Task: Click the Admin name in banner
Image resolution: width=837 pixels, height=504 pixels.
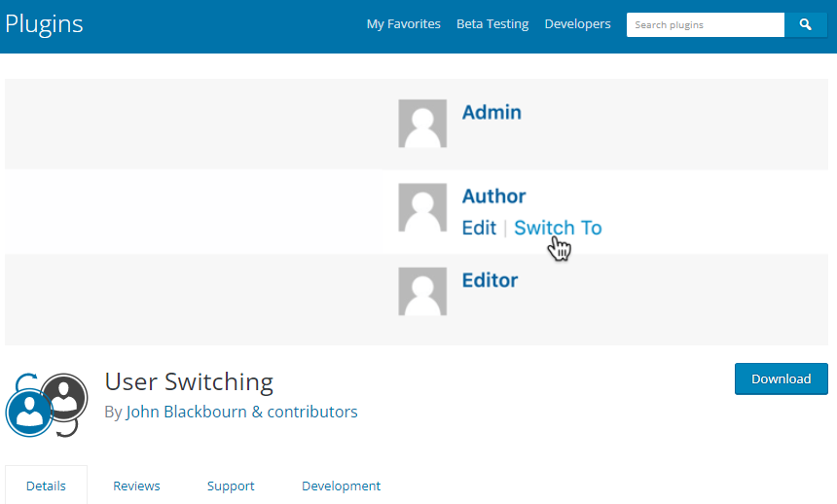Action: point(491,113)
